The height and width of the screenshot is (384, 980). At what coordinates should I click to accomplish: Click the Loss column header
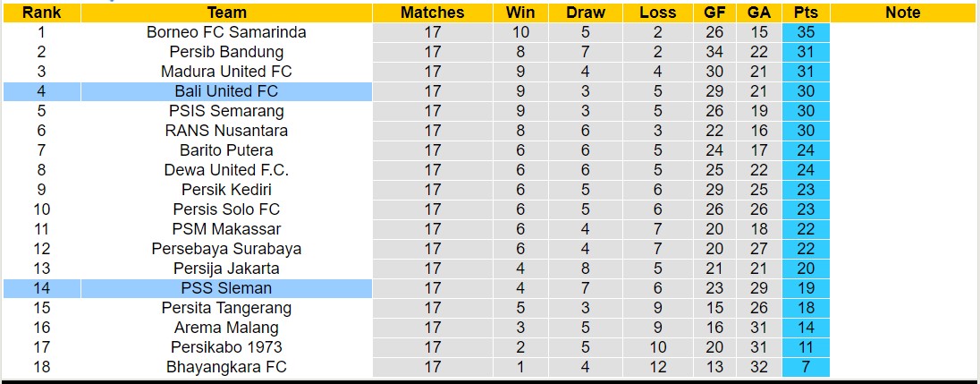point(658,13)
